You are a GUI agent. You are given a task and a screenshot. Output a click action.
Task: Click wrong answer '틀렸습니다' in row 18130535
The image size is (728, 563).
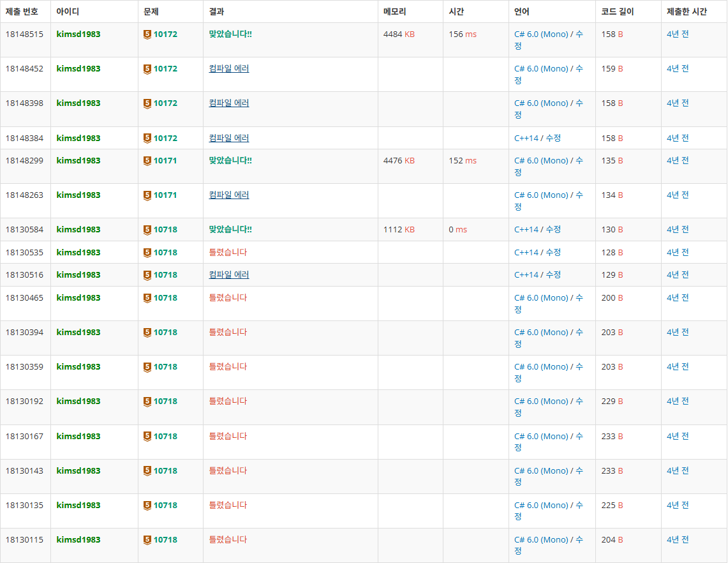coord(228,252)
